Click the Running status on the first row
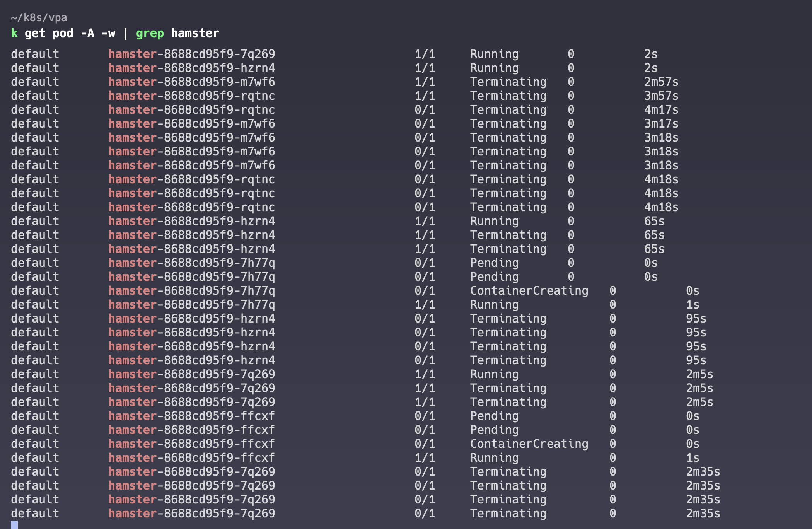 494,54
